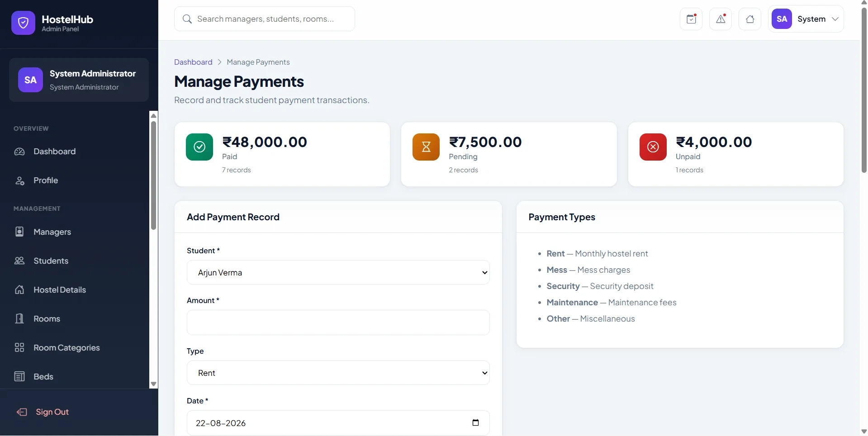Screen dimensions: 868x436
Task: Open the Type dropdown set to Rent
Action: (x=338, y=373)
